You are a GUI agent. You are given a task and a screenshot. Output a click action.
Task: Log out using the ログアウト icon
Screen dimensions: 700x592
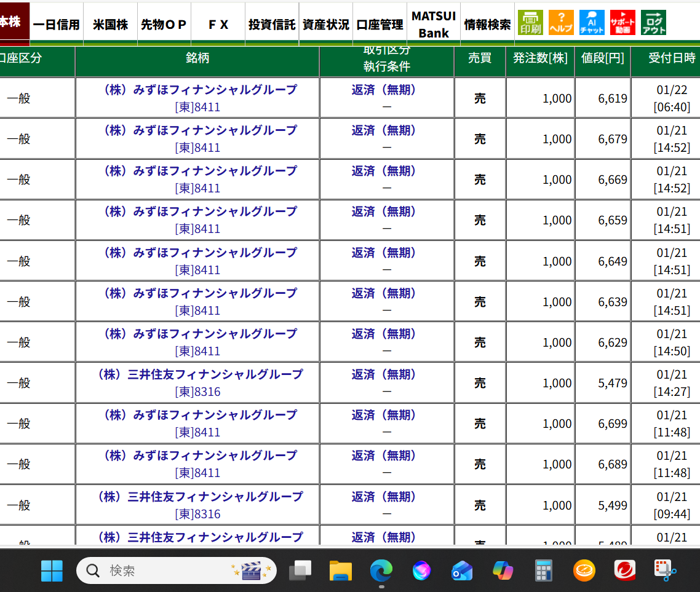(x=653, y=22)
